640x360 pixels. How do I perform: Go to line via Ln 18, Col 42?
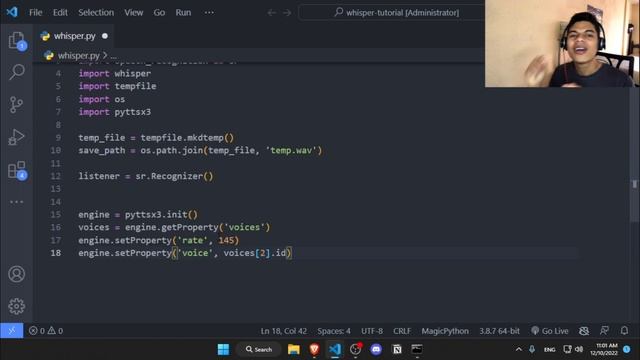[284, 331]
